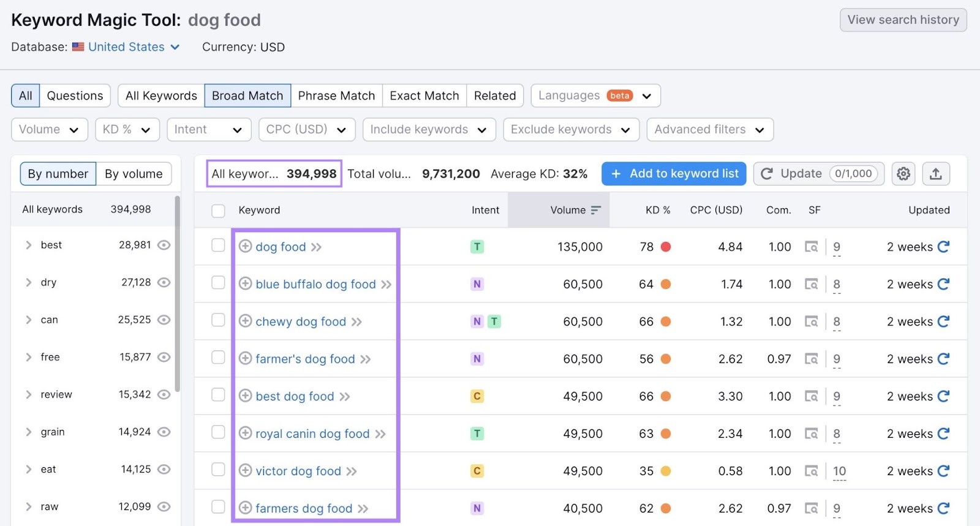The width and height of the screenshot is (980, 526).
Task: Open farmers dog food keyword link
Action: (x=304, y=508)
